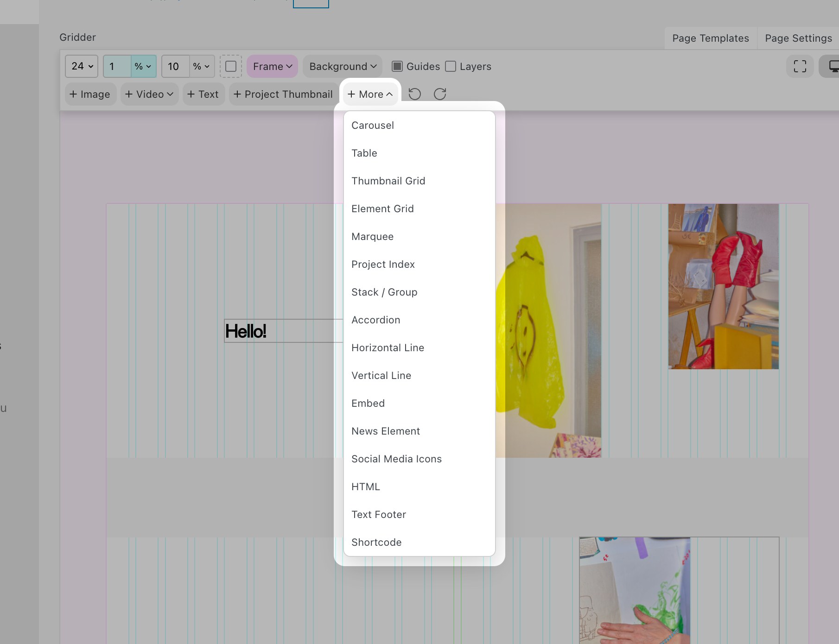Choose Element Grid menu entry
The width and height of the screenshot is (839, 644).
point(419,208)
